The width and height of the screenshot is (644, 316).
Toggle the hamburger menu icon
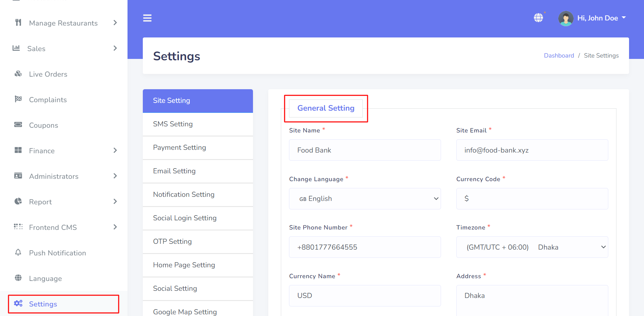(x=147, y=18)
